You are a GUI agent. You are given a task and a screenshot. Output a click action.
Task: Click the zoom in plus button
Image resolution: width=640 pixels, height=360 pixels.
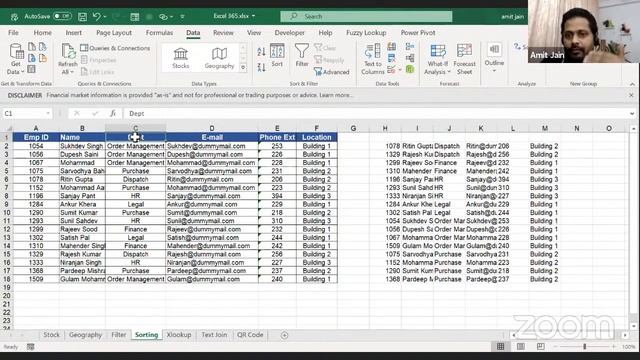(x=613, y=347)
